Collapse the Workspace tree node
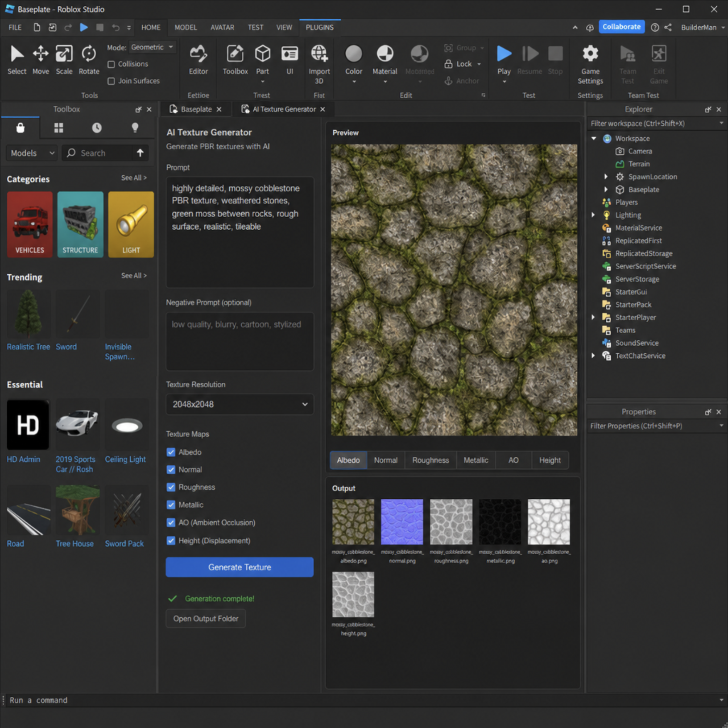 pyautogui.click(x=594, y=138)
